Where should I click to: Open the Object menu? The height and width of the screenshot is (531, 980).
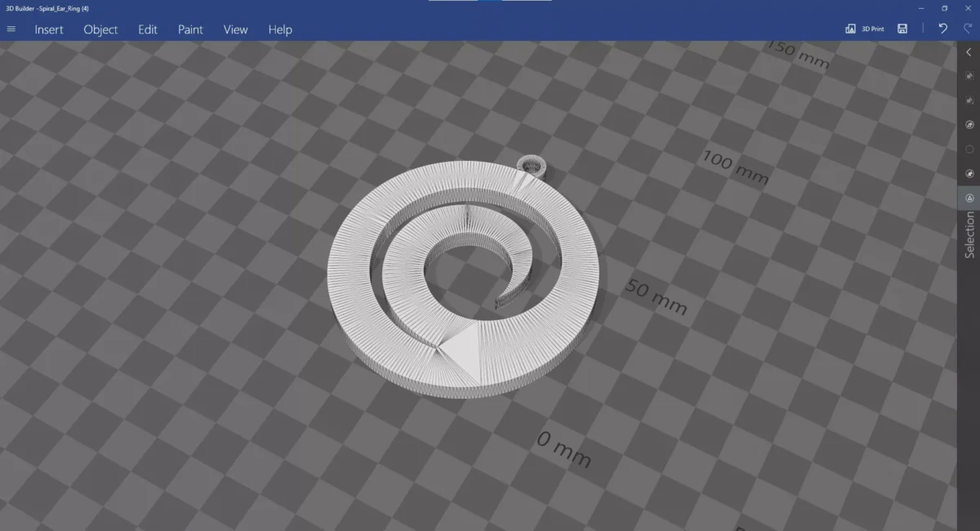(100, 29)
